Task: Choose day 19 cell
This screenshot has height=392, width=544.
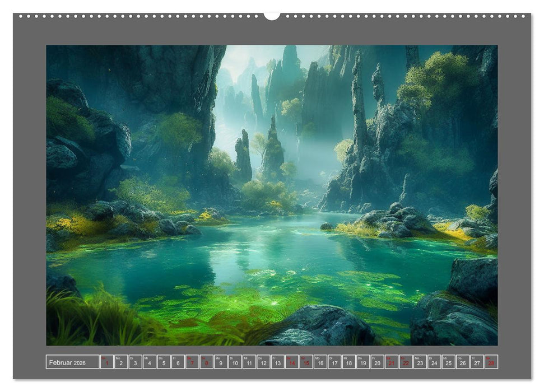Action: [363, 362]
